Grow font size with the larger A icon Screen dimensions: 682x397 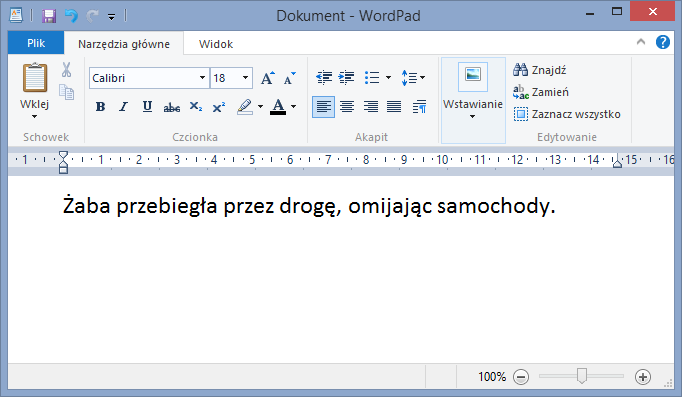point(267,78)
